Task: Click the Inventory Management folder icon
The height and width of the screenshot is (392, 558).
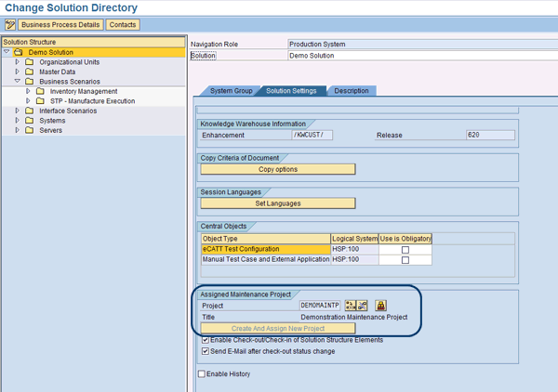Action: tap(41, 91)
